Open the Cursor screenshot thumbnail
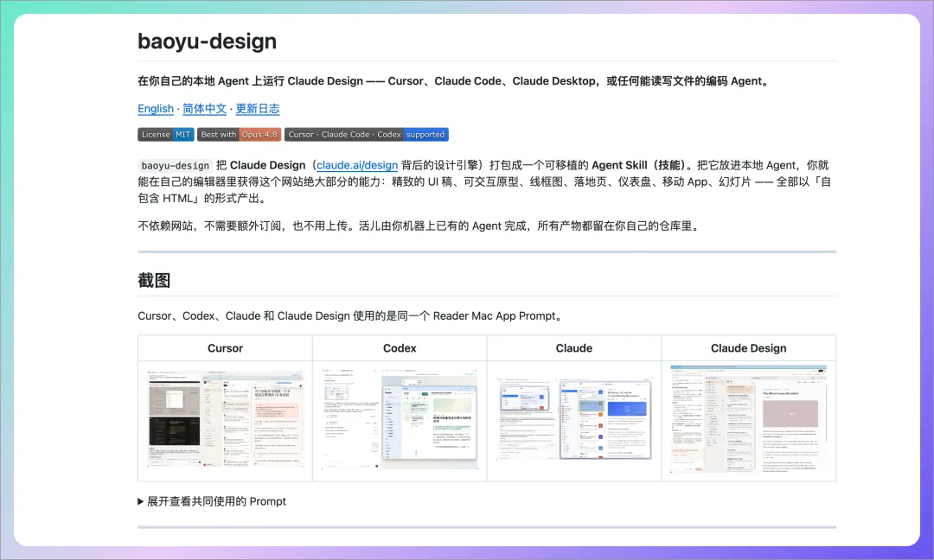The image size is (934, 560). pyautogui.click(x=225, y=419)
